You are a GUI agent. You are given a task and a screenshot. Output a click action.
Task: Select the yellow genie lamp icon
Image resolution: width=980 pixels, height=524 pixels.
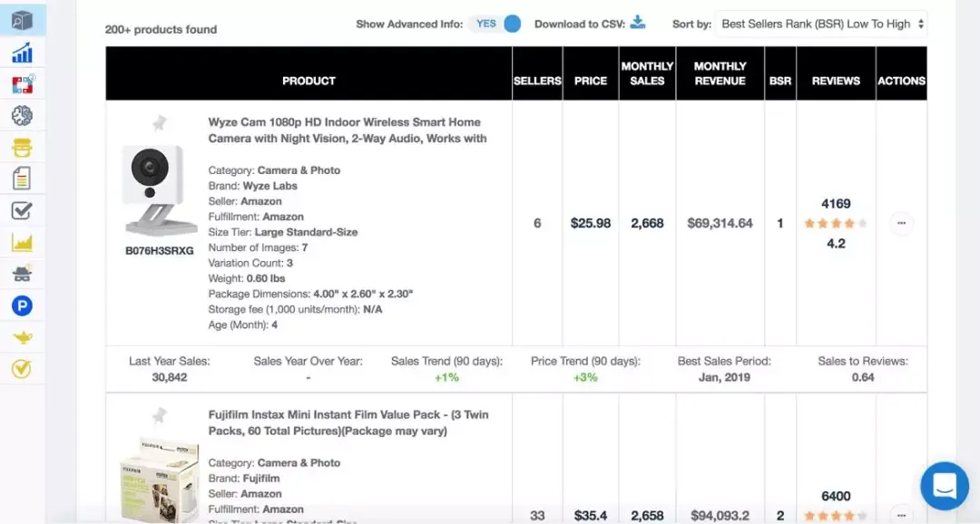(22, 337)
